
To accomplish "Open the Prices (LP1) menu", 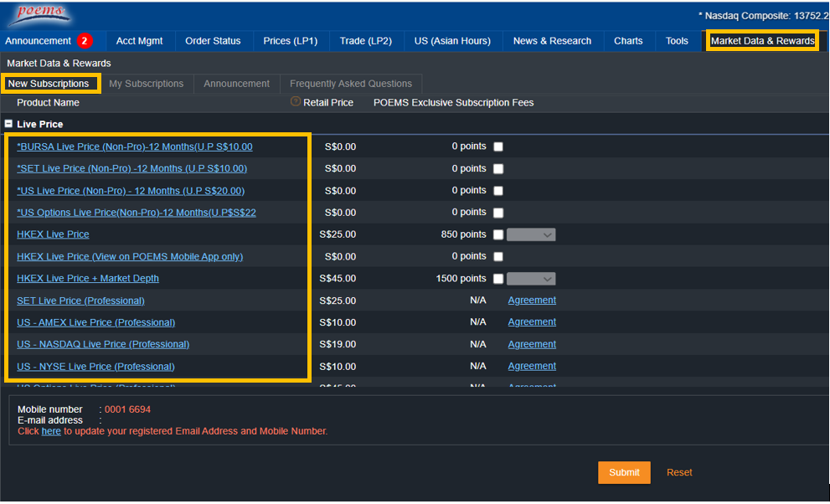I will coord(291,41).
